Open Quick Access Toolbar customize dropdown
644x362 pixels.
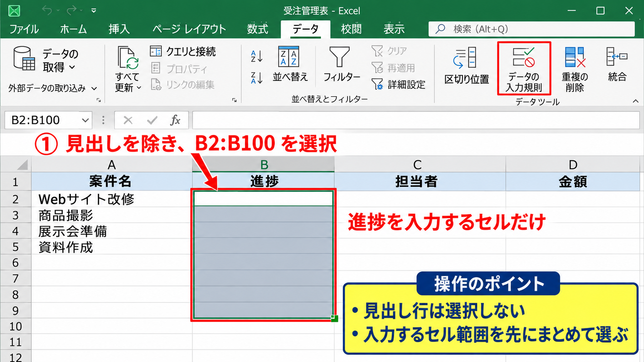94,11
